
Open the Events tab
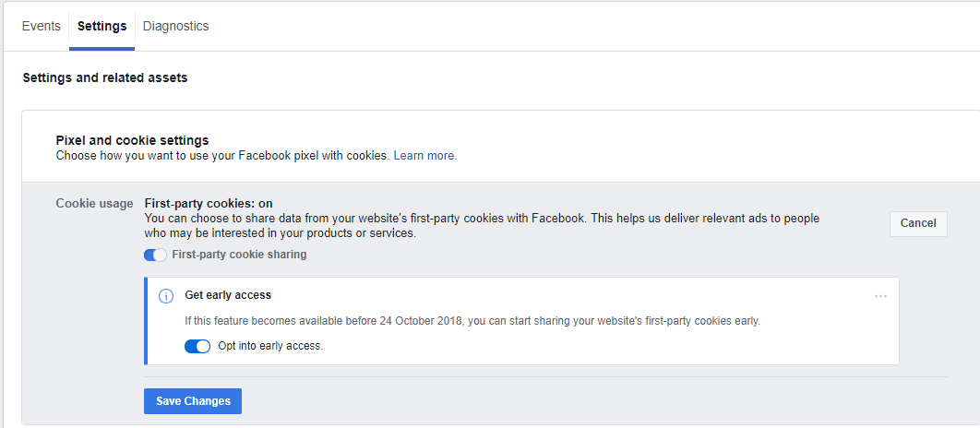[x=41, y=26]
